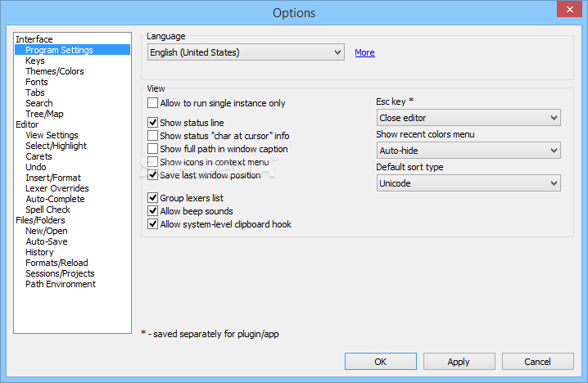Open Show recent colors menu dropdown
This screenshot has height=383, width=588.
(468, 151)
